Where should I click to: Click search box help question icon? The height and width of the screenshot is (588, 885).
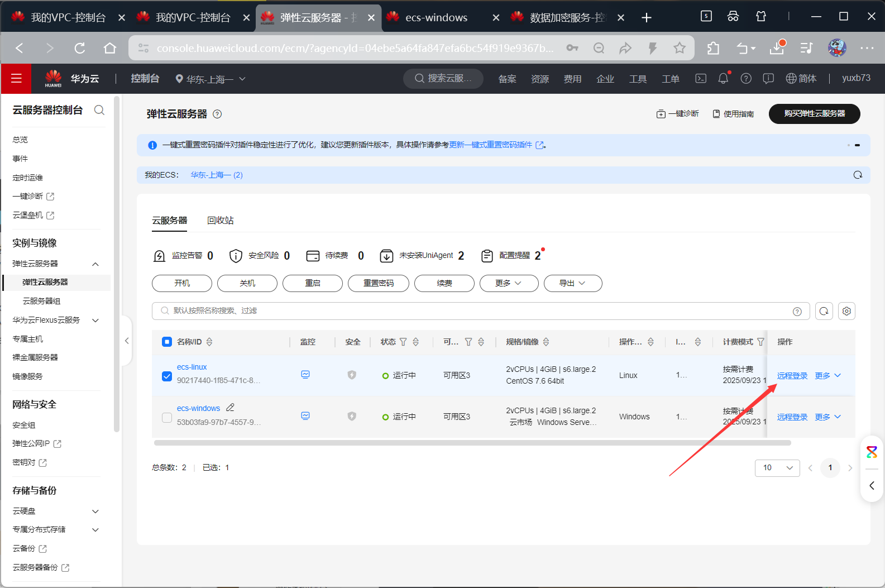(x=797, y=312)
